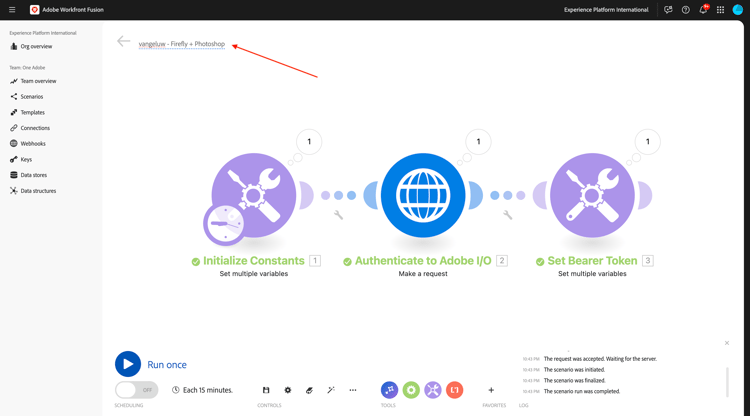Screen dimensions: 750x416
Task: Save the scenario with disk icon
Action: coord(266,390)
